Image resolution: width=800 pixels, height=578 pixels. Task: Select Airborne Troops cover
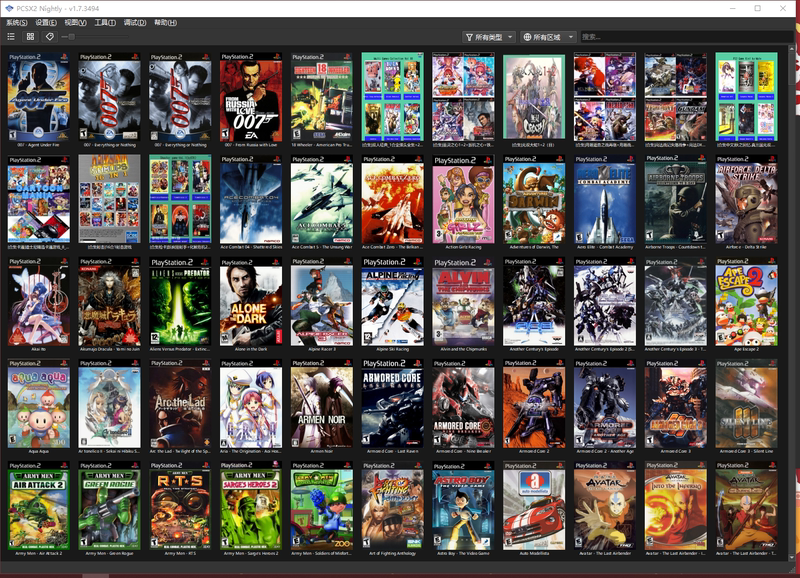tap(676, 199)
